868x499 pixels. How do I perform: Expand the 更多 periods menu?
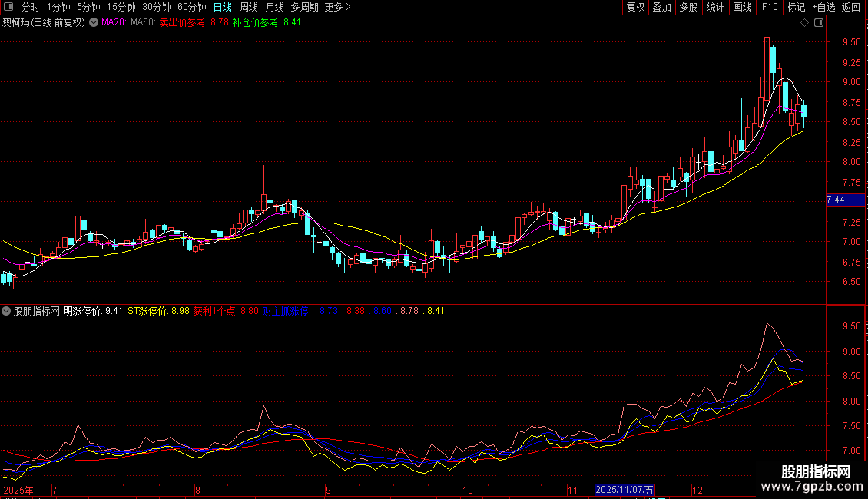[x=337, y=7]
